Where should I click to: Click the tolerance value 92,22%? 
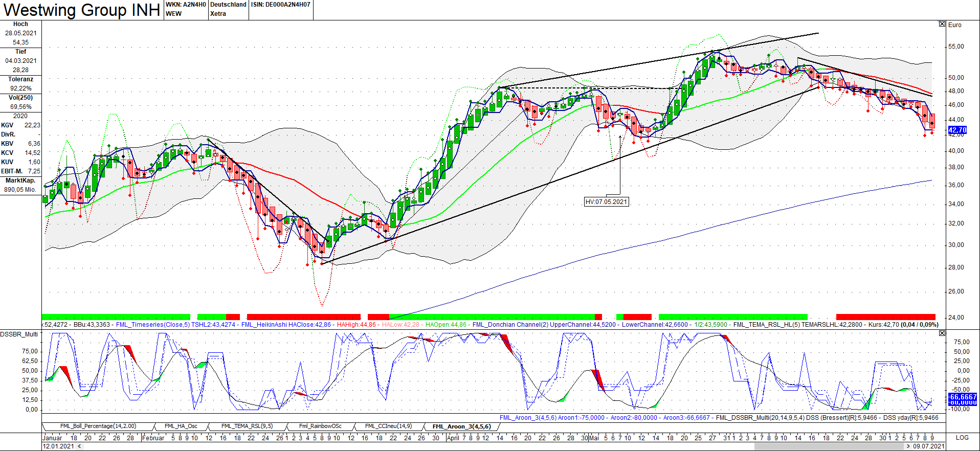coord(21,88)
